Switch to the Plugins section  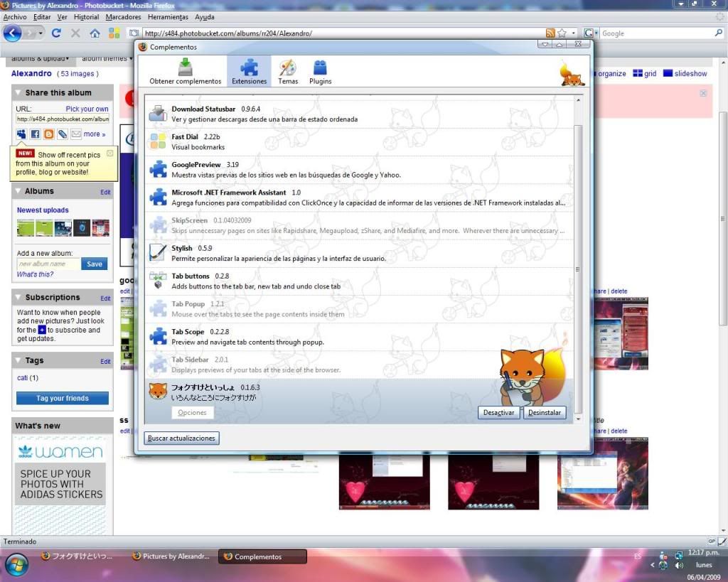point(321,72)
